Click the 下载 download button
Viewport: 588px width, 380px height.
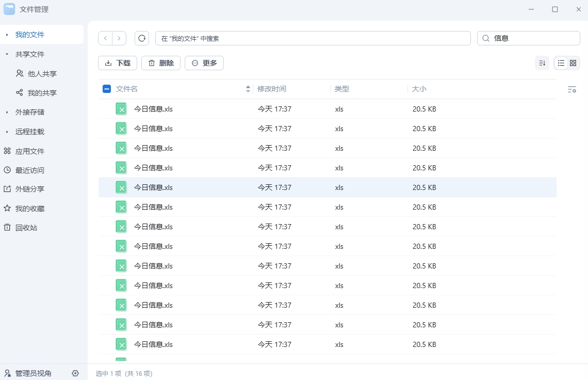[x=118, y=63]
